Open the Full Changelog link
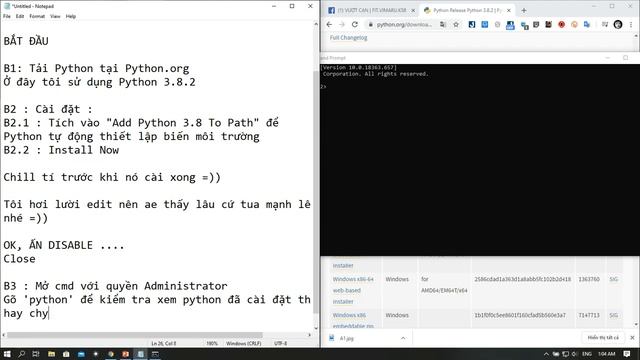 (348, 38)
